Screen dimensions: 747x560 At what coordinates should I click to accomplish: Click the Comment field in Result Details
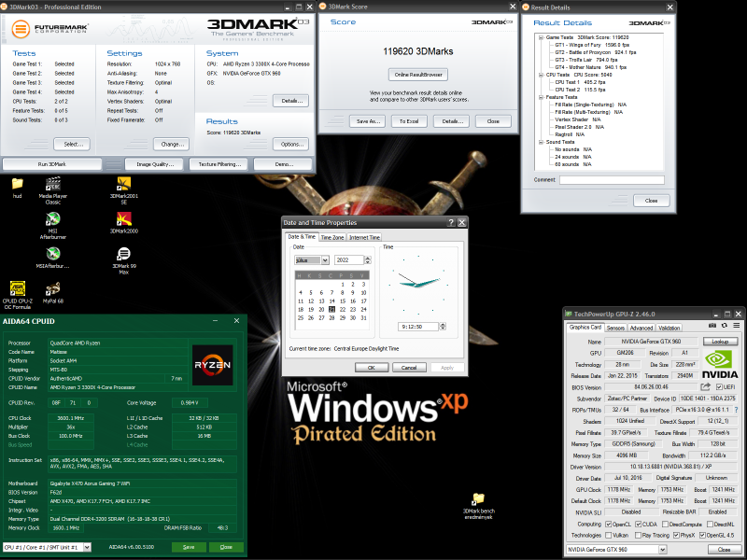[x=612, y=179]
